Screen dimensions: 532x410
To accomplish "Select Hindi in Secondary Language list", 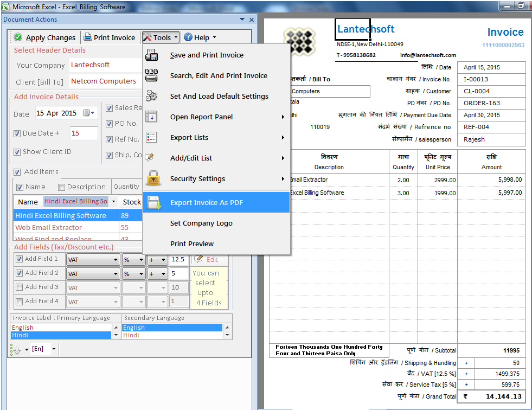I will click(172, 335).
